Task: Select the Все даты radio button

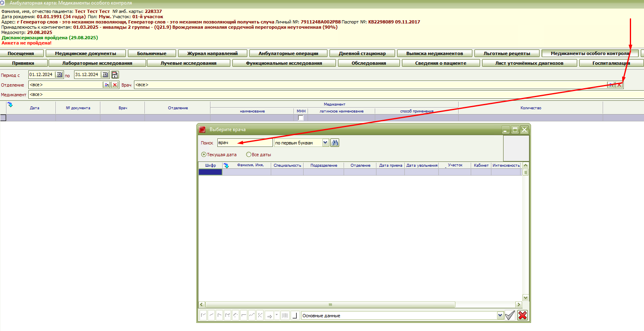Action: pos(249,155)
